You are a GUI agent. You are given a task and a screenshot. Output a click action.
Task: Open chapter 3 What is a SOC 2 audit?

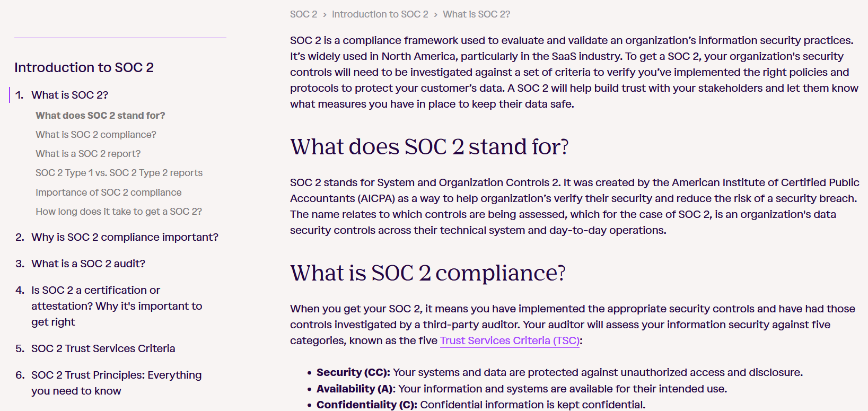[88, 264]
